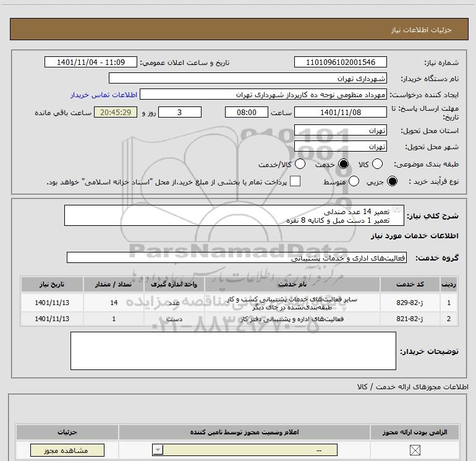Viewport: 476px width, 461px height.
Task: Click the quantity cell showing 14
Action: [114, 303]
